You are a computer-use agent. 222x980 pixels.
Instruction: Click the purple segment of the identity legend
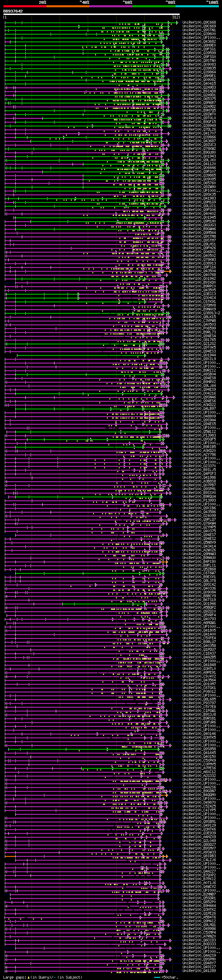pyautogui.click(x=111, y=6)
